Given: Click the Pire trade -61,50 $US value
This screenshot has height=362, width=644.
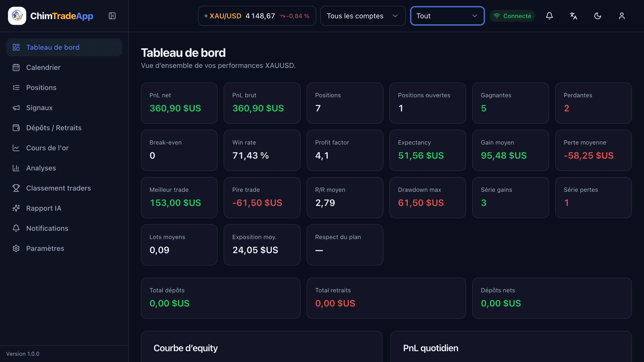Looking at the screenshot, I should pos(257,203).
